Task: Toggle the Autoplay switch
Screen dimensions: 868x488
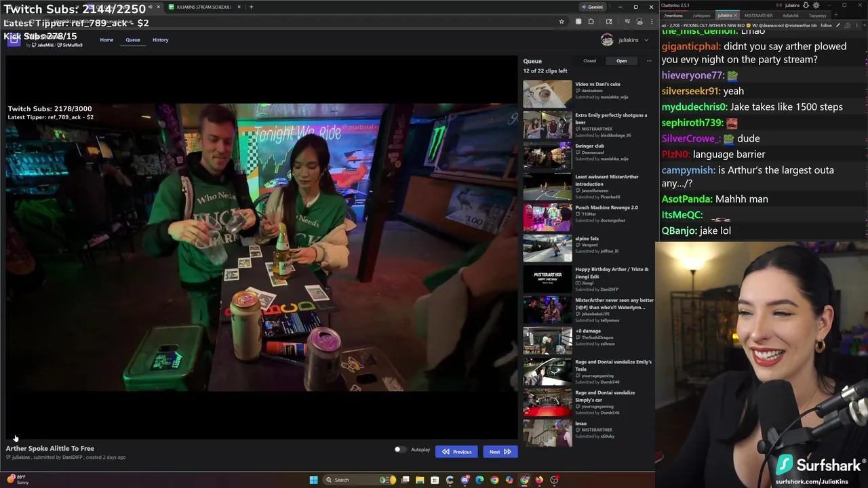Action: click(x=399, y=449)
